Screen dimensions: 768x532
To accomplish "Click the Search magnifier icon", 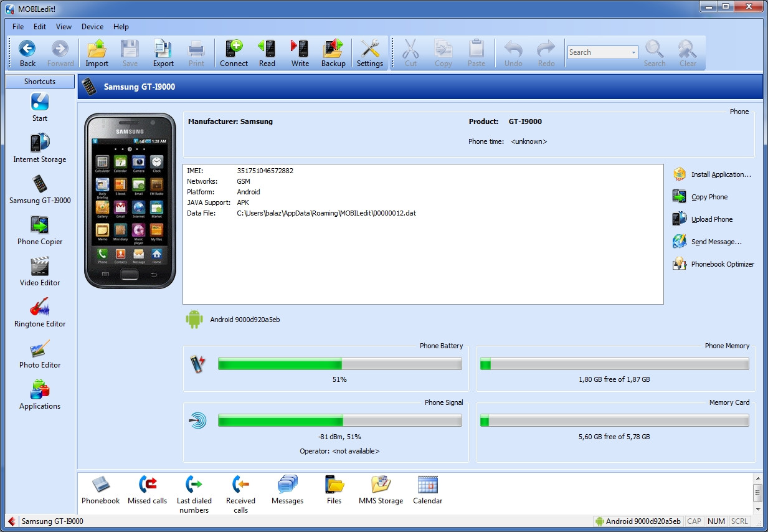I will pos(655,53).
